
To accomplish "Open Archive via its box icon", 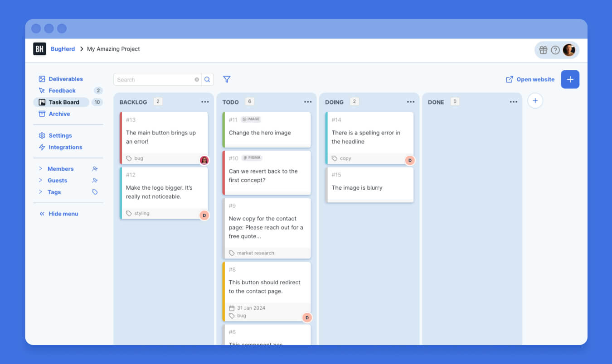I will [42, 114].
